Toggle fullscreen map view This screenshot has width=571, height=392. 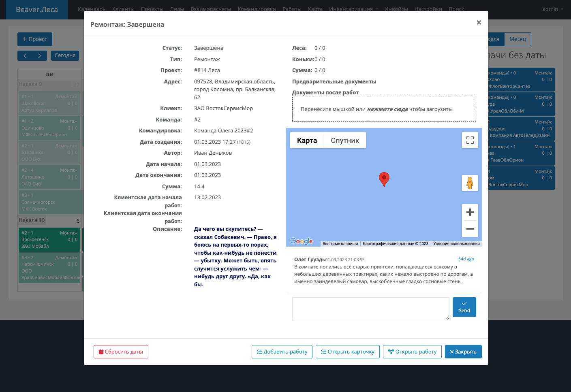coord(470,141)
